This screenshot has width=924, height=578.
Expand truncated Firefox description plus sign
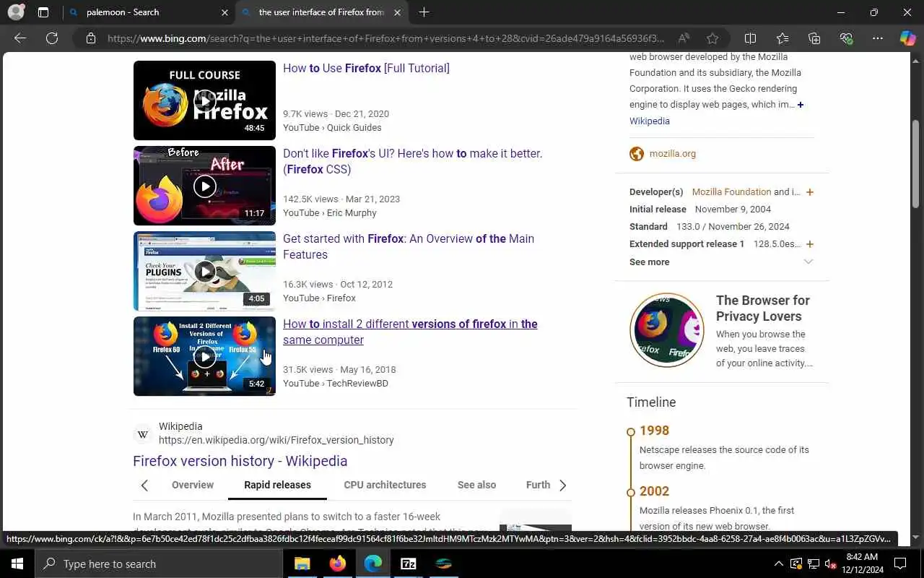coord(801,105)
